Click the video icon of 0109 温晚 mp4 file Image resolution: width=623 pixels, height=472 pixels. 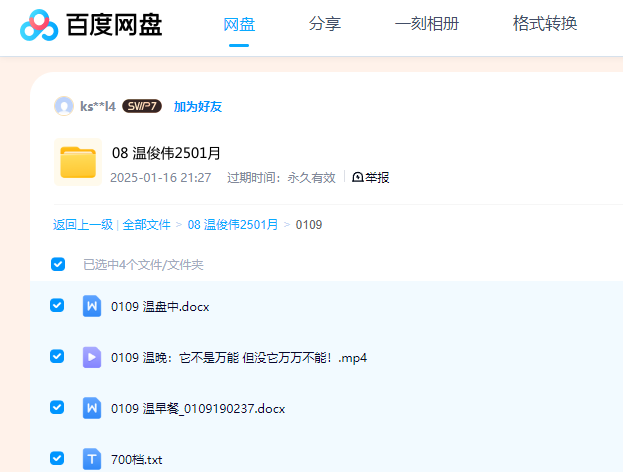click(92, 357)
